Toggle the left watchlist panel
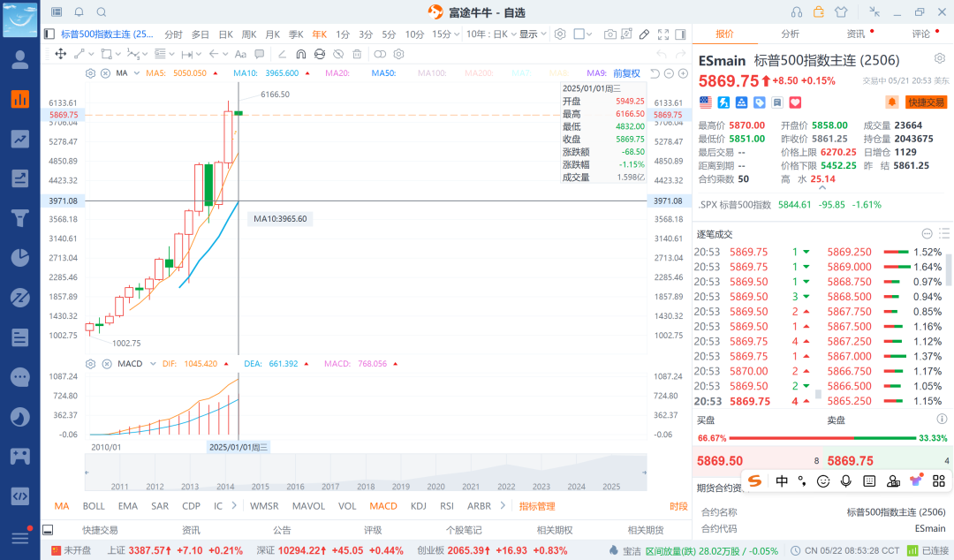Screen dimensions: 954x560 pyautogui.click(x=49, y=34)
